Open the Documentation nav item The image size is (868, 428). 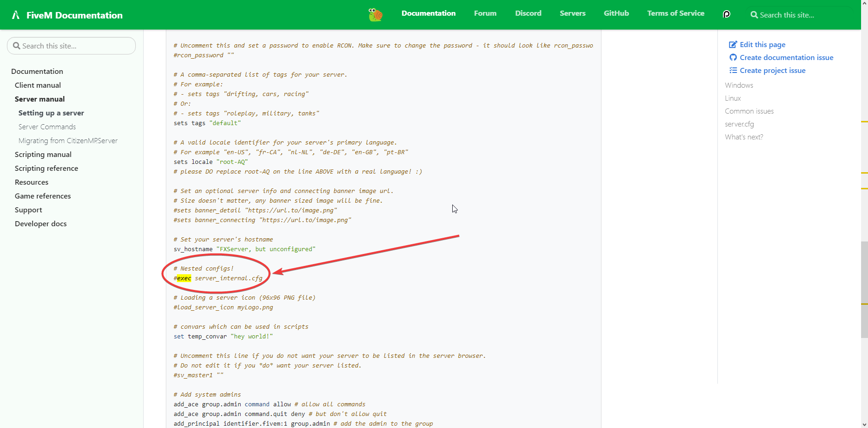[x=428, y=13]
